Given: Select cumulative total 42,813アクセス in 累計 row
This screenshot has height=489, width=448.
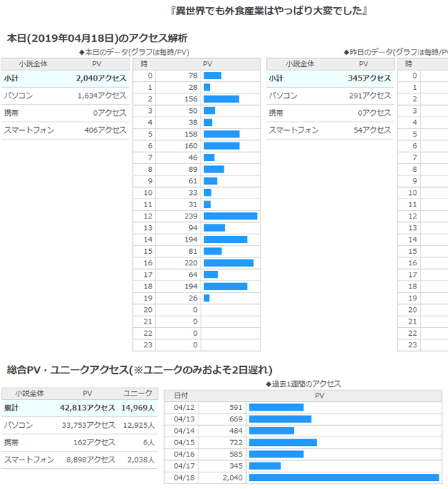Looking at the screenshot, I should [x=88, y=408].
